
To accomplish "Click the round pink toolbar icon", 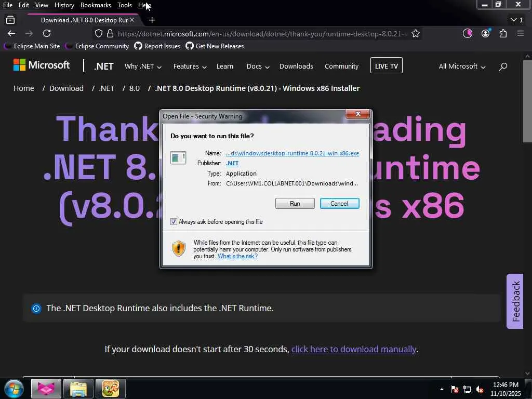I will coord(468,33).
